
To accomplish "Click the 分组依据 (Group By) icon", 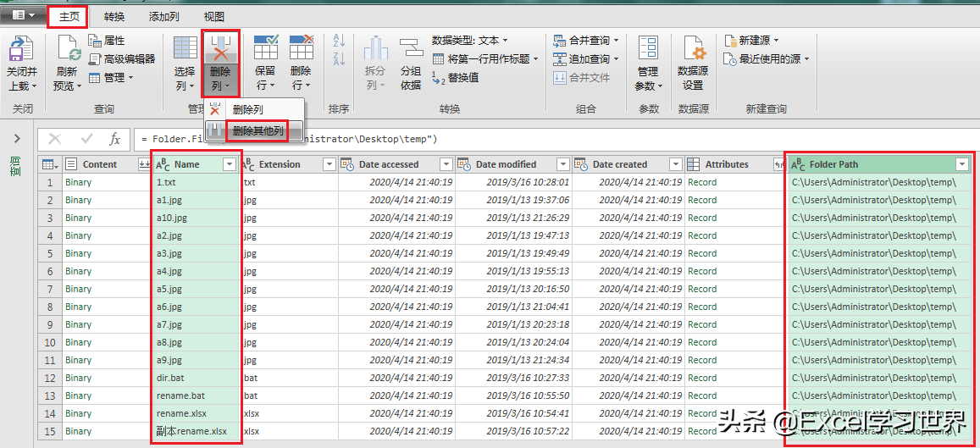I will point(411,49).
